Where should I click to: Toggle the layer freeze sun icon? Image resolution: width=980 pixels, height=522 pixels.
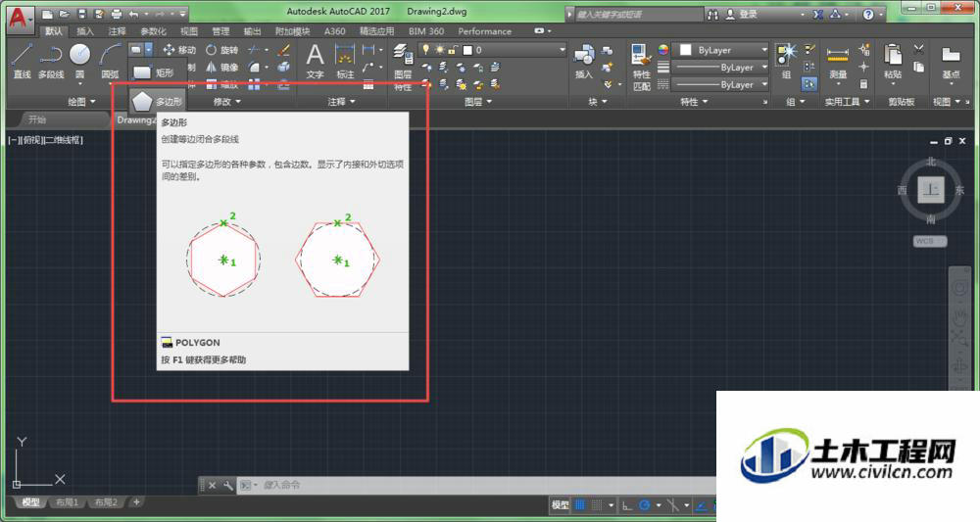click(440, 49)
